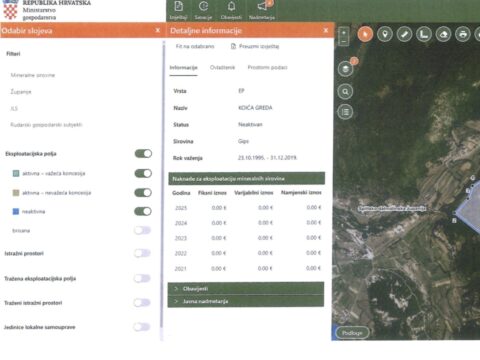Viewport: 480px width, 360px height.
Task: Click the Filteri heading
Action: pyautogui.click(x=13, y=54)
